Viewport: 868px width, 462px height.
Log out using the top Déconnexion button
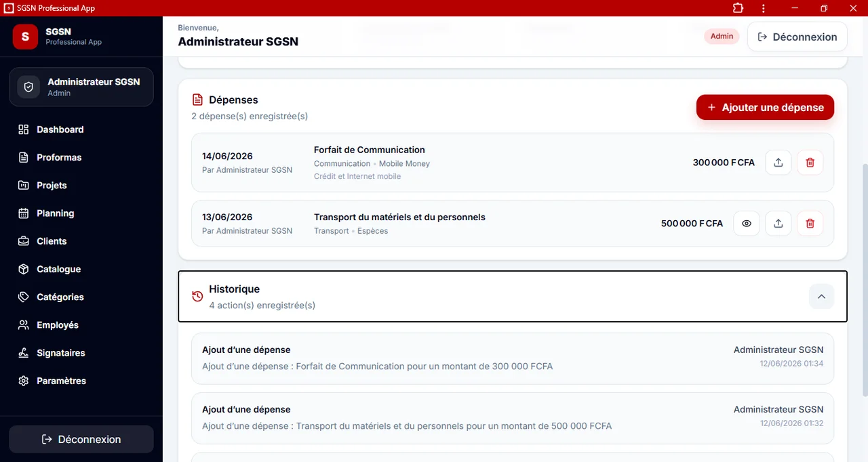pyautogui.click(x=797, y=37)
